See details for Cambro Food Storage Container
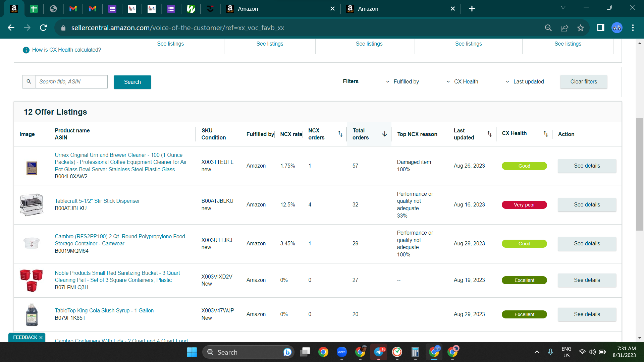 point(587,244)
